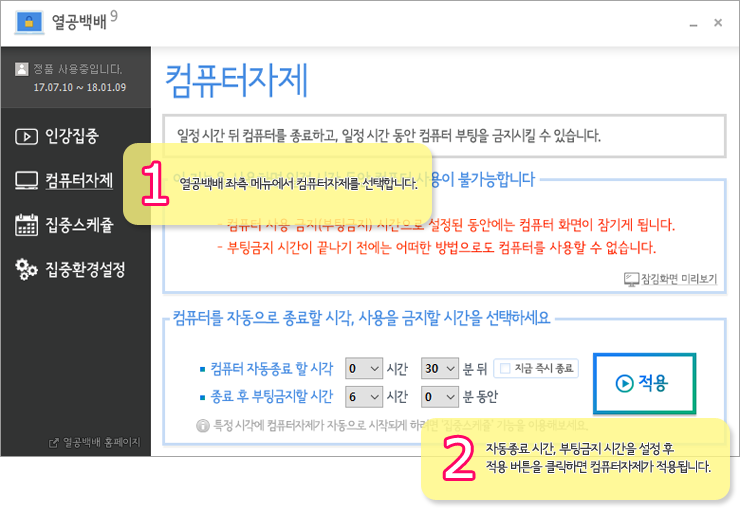Open the boot-block hours dropdown showing 6
The height and width of the screenshot is (510, 740).
point(363,397)
